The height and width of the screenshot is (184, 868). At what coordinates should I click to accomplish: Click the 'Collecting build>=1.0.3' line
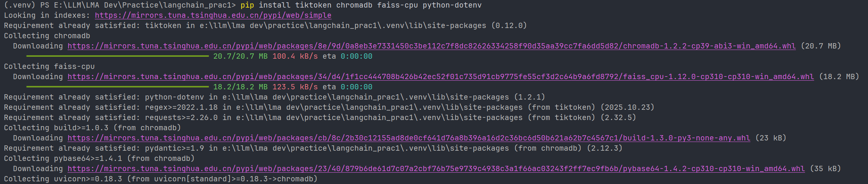tap(92, 128)
